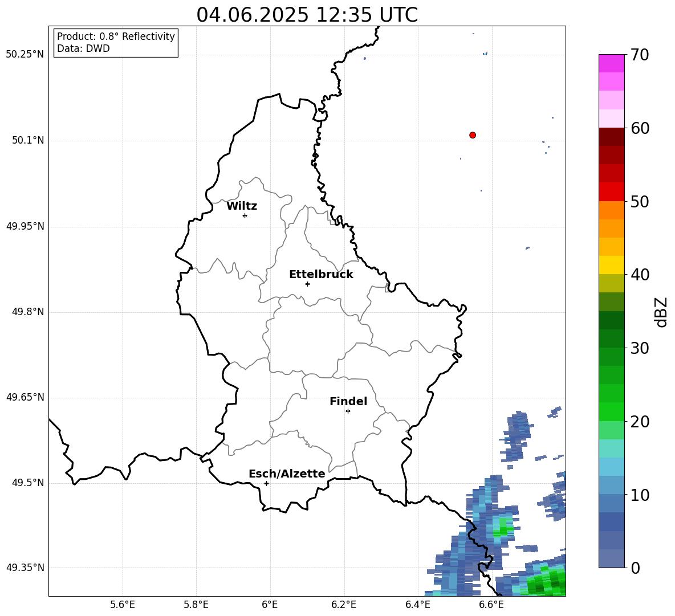Image resolution: width=675 pixels, height=616 pixels.
Task: Click the red dot marker on the map
Action: [472, 135]
